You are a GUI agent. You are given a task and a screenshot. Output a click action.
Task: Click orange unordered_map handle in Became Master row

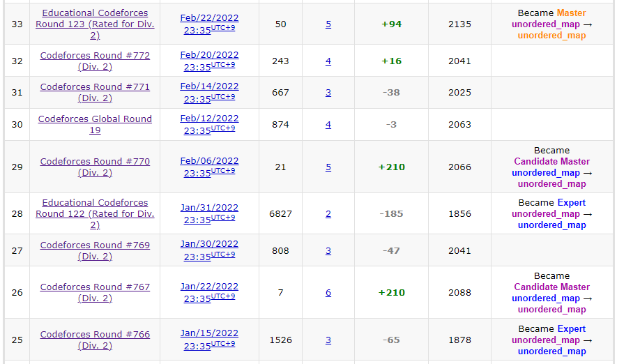[551, 36]
